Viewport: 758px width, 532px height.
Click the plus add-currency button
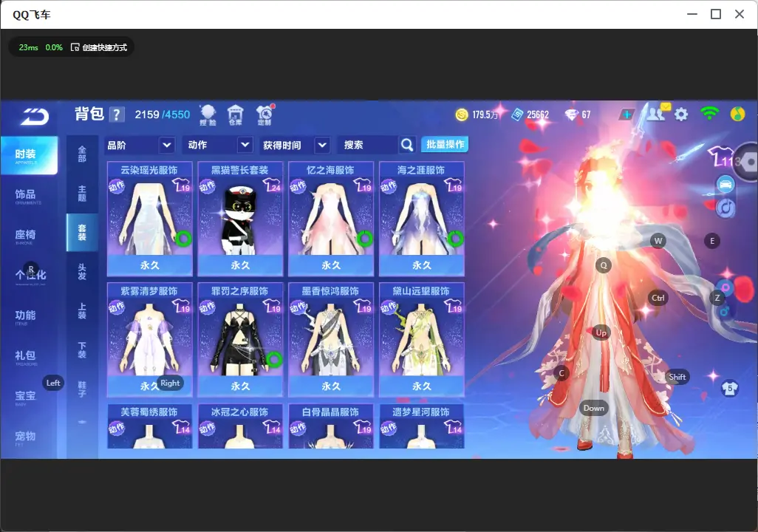(626, 115)
